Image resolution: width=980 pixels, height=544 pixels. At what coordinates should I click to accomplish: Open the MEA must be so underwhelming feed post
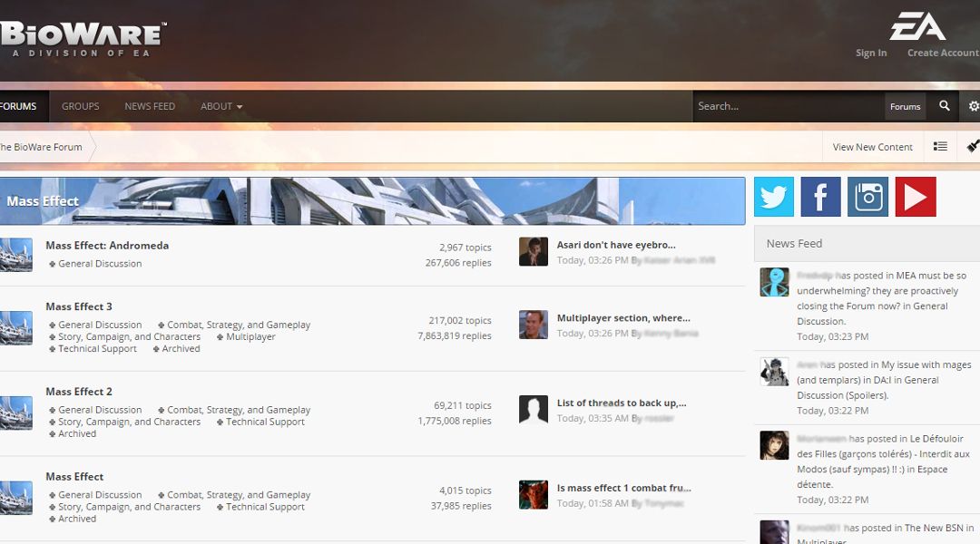coord(881,298)
